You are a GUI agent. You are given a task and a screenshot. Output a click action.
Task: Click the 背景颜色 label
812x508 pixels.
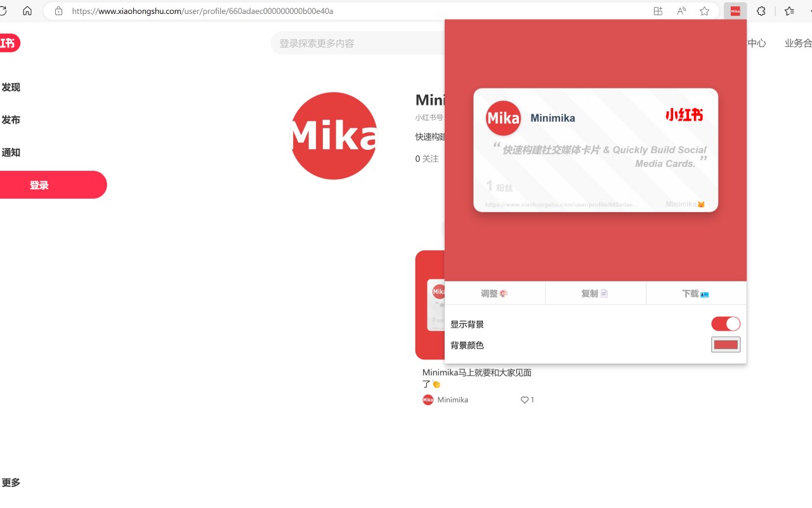pos(467,345)
